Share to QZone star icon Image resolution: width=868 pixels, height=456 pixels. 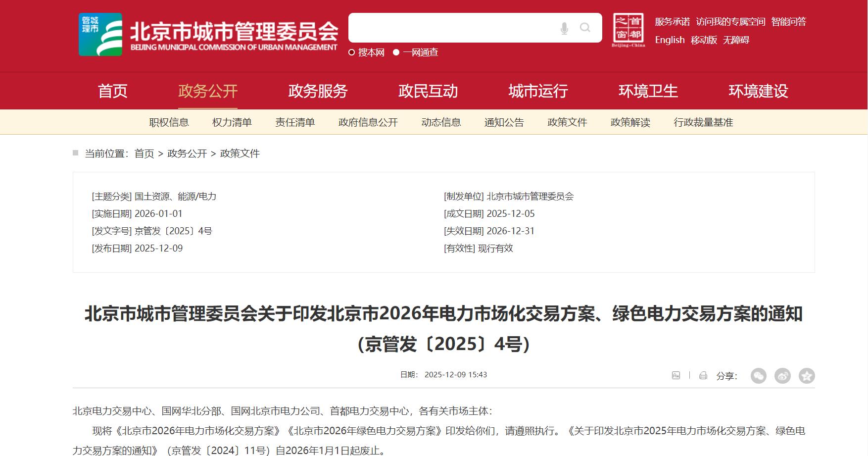[x=807, y=376]
